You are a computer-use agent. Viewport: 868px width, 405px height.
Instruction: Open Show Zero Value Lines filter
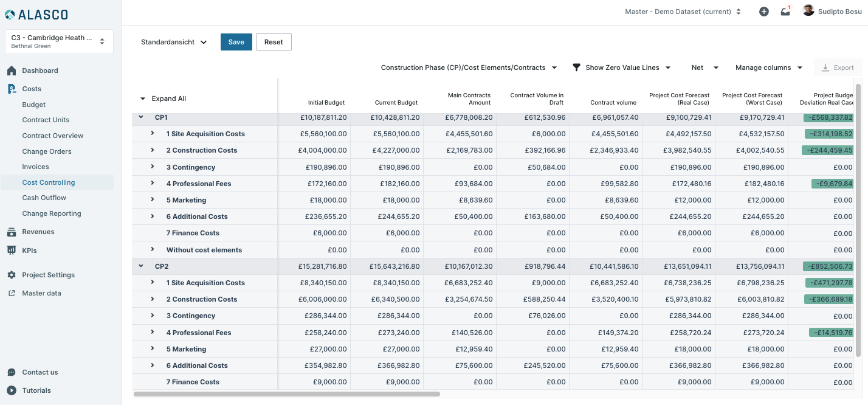(x=622, y=67)
